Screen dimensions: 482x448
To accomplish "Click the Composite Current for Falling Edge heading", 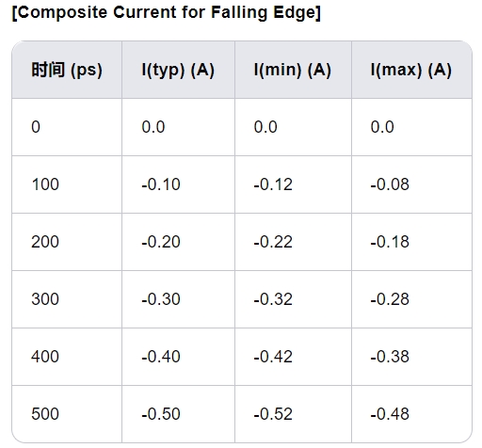I will pos(167,13).
